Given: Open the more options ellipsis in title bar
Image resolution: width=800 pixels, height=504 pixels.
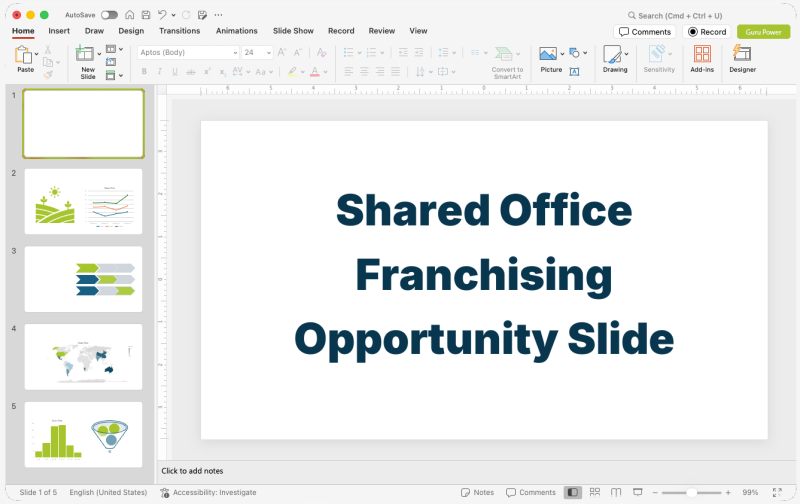Looking at the screenshot, I should pyautogui.click(x=218, y=15).
